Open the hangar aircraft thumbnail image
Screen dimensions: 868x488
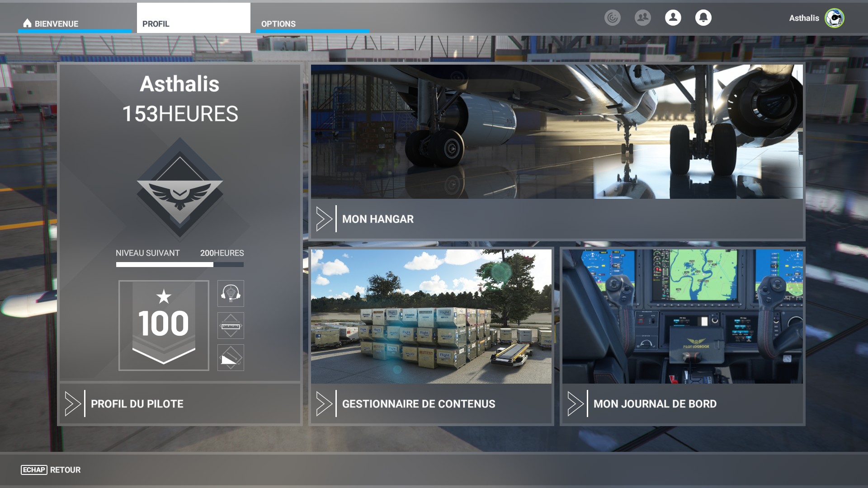coord(557,131)
